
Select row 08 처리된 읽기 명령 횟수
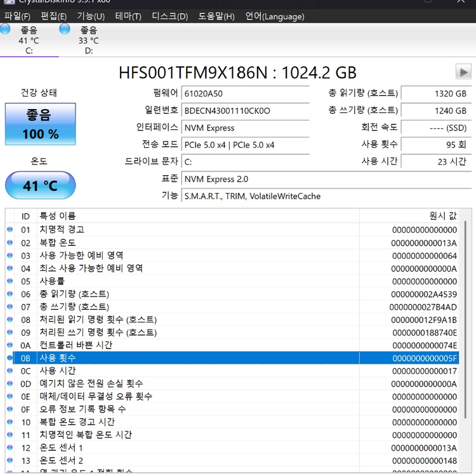pos(232,320)
